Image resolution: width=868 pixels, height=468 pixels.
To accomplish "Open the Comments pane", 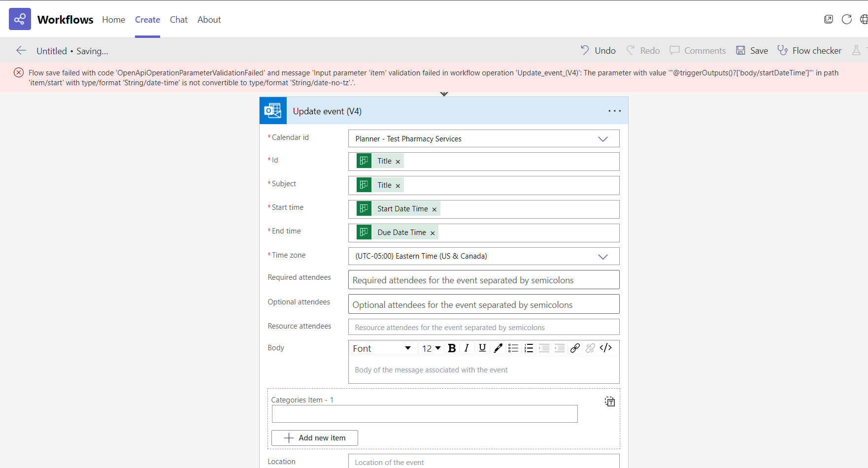I will (x=698, y=50).
